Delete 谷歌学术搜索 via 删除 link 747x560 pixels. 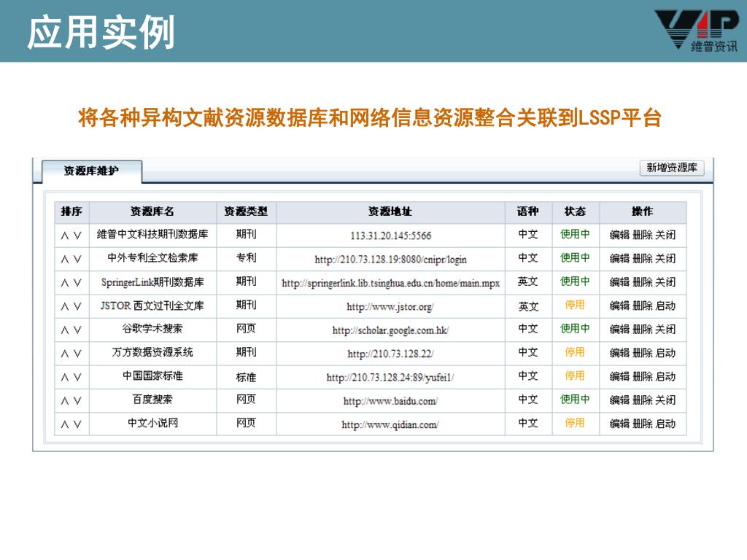click(643, 330)
